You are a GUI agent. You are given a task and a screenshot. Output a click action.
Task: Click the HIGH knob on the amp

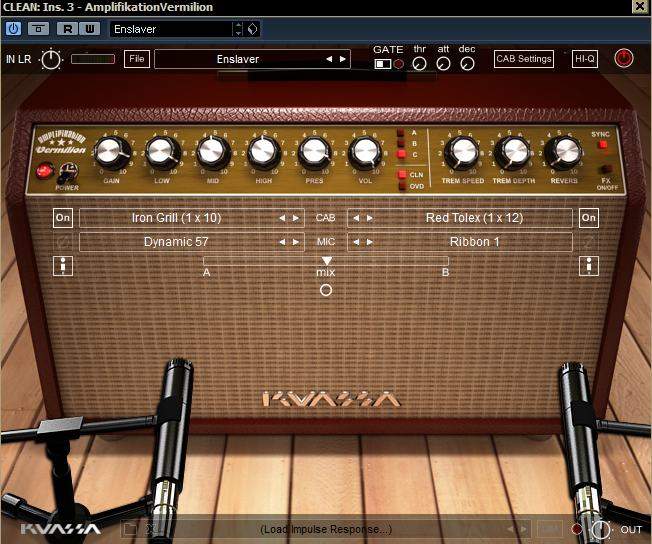pos(264,152)
